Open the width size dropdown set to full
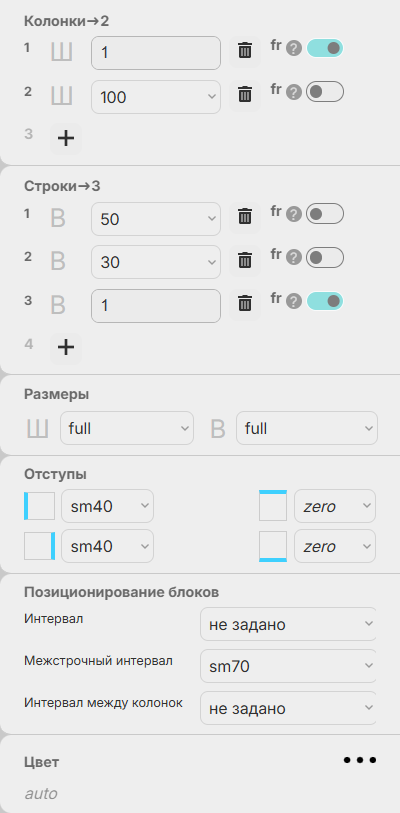The width and height of the screenshot is (400, 813). (127, 428)
